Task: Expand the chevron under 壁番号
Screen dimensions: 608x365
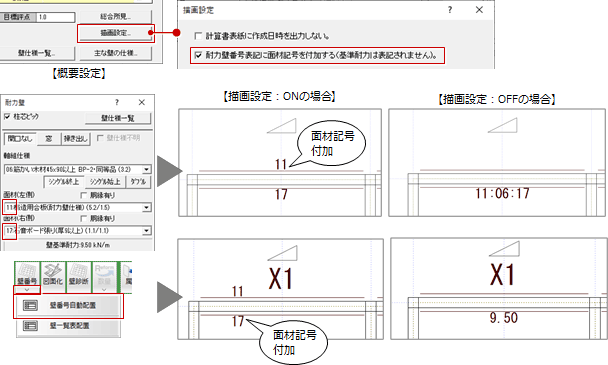Action: (27, 290)
